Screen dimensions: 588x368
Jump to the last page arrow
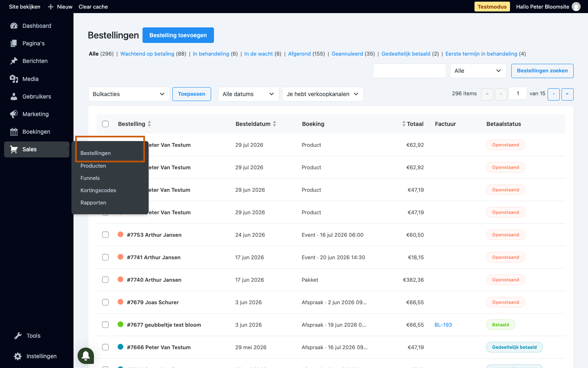(568, 94)
